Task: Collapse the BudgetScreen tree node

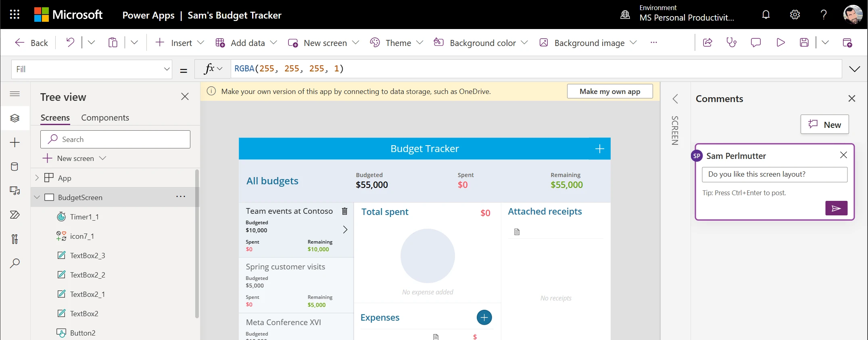Action: (37, 197)
